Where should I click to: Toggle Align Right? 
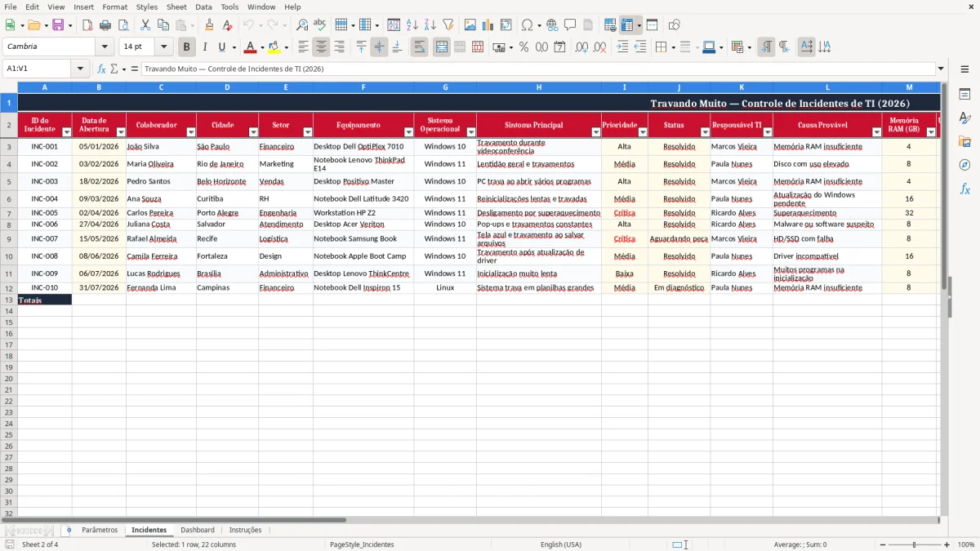[340, 47]
